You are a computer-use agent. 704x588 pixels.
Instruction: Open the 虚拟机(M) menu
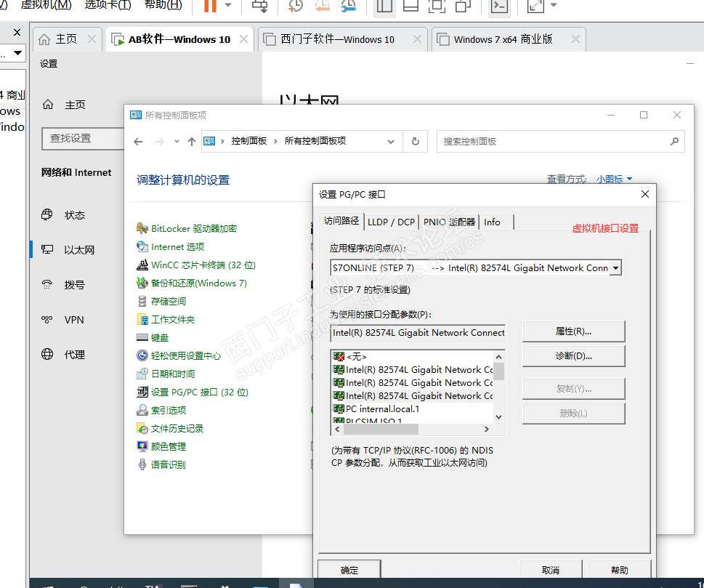coord(46,5)
